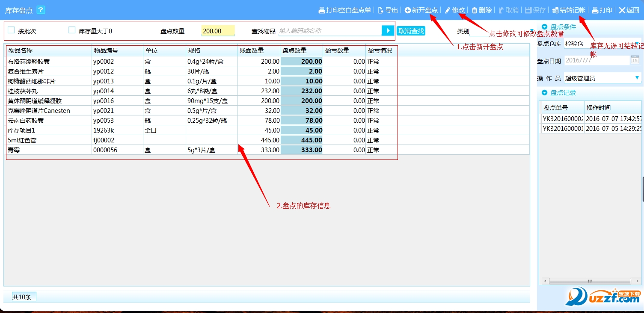Click the 物品名称 column header
Screen dimensions: 644x313
point(49,50)
